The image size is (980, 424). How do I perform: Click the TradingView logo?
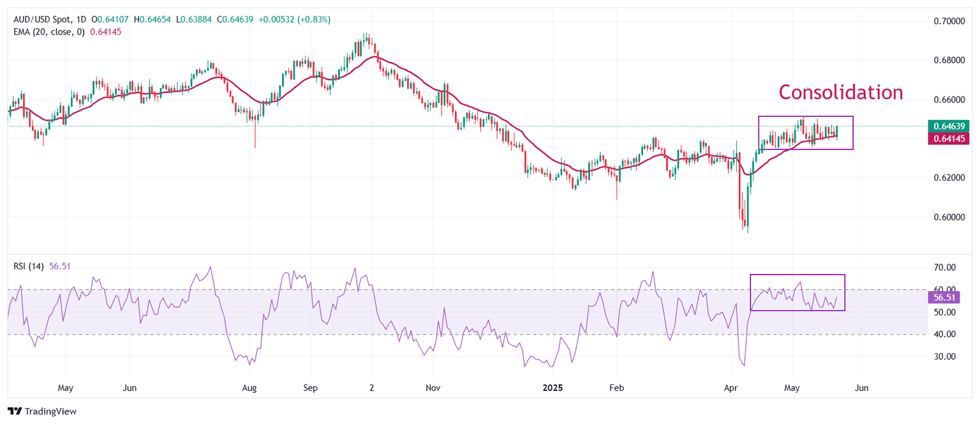(x=42, y=412)
